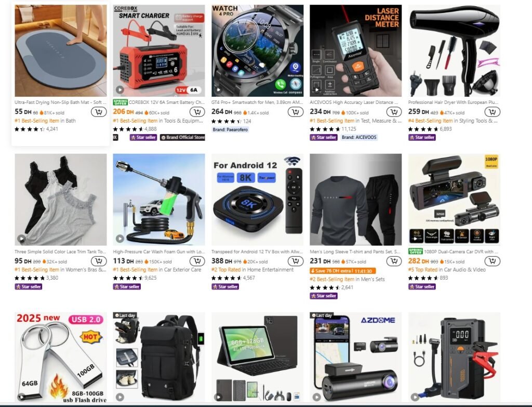532x407 pixels.
Task: Add Lace Trim Tank Top to cart
Action: point(99,261)
